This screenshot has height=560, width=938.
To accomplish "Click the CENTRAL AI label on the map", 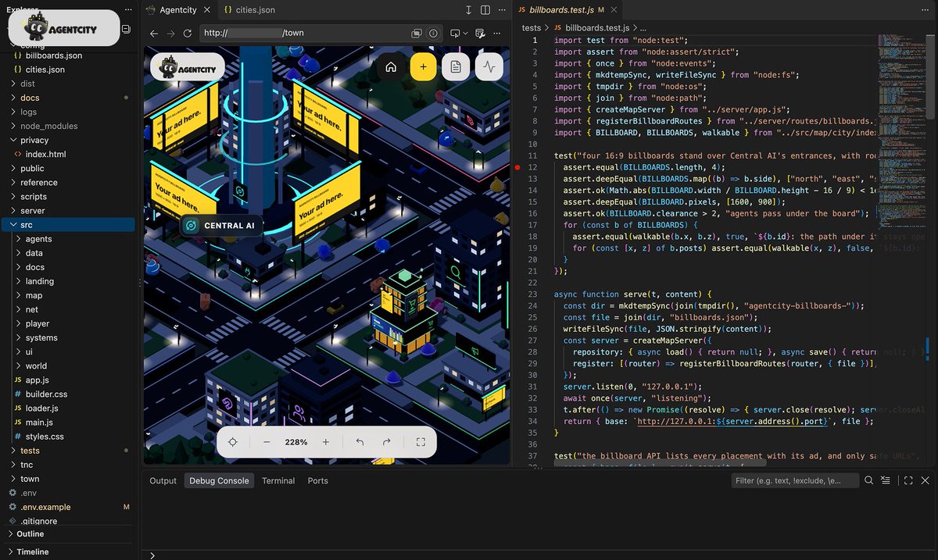I will coord(221,226).
